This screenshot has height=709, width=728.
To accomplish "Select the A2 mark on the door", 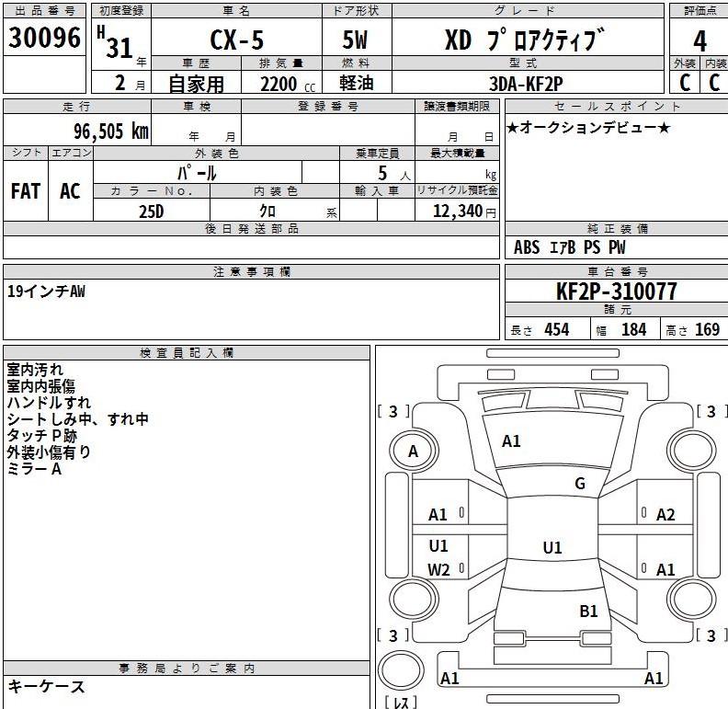I will [x=665, y=515].
